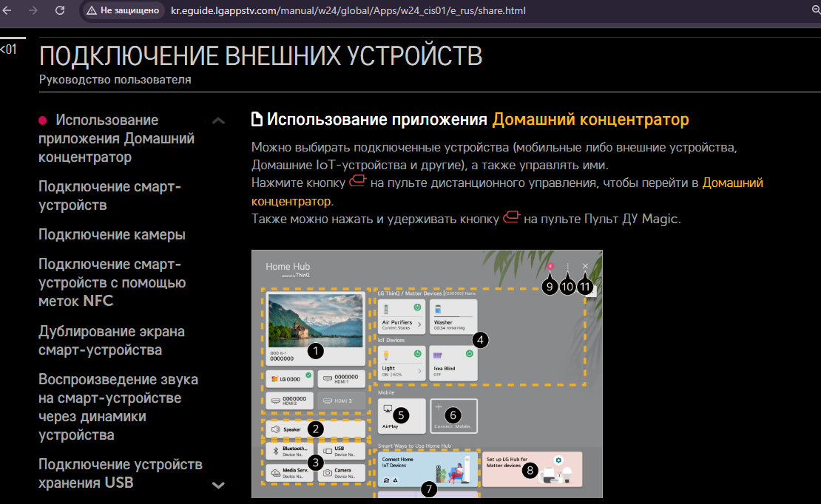The image size is (821, 504).
Task: Click the document icon beside the section heading
Action: 257,120
